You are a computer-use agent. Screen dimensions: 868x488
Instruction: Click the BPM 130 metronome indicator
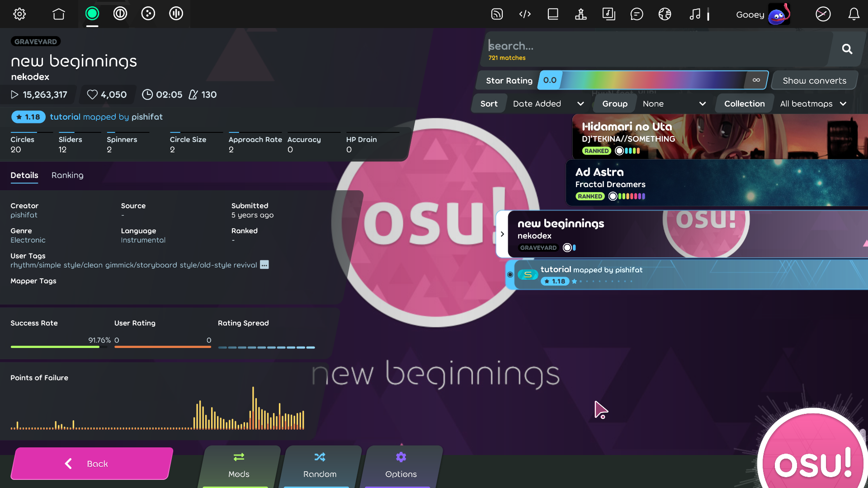tap(203, 94)
